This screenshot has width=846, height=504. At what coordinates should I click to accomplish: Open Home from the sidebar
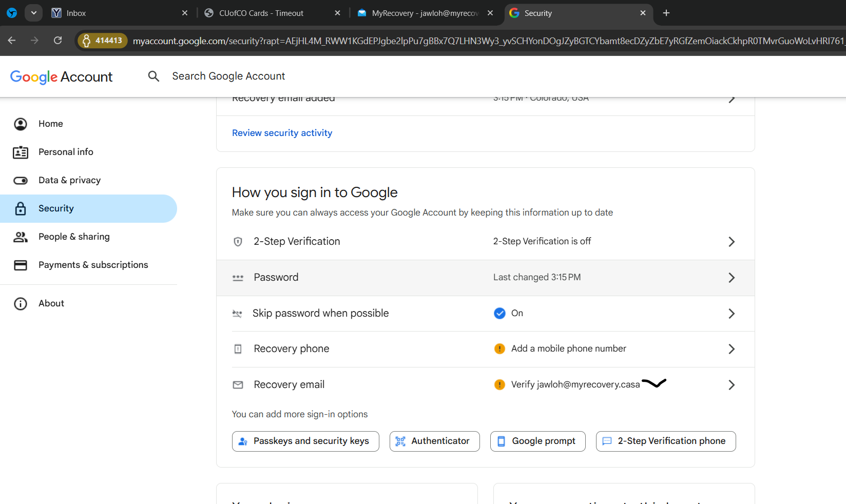point(50,124)
